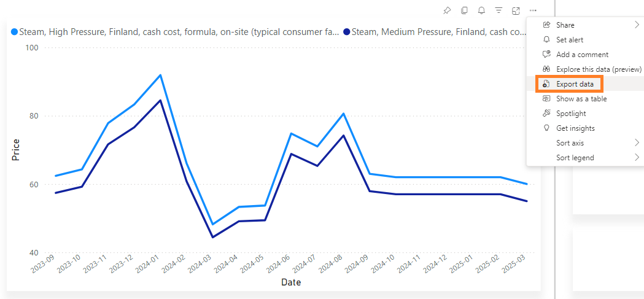Click the High Pressure steam legend label
Viewport: 644px width, 299px height.
click(x=179, y=31)
